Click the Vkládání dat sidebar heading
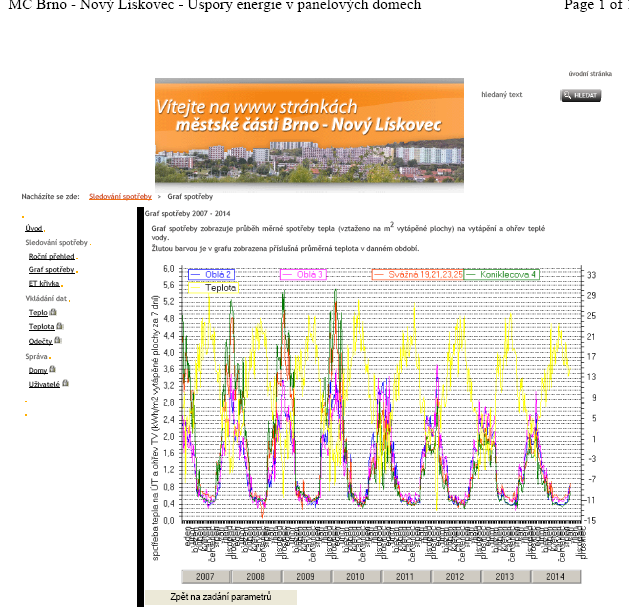Viewport: 629px width, 607px height. pos(46,298)
